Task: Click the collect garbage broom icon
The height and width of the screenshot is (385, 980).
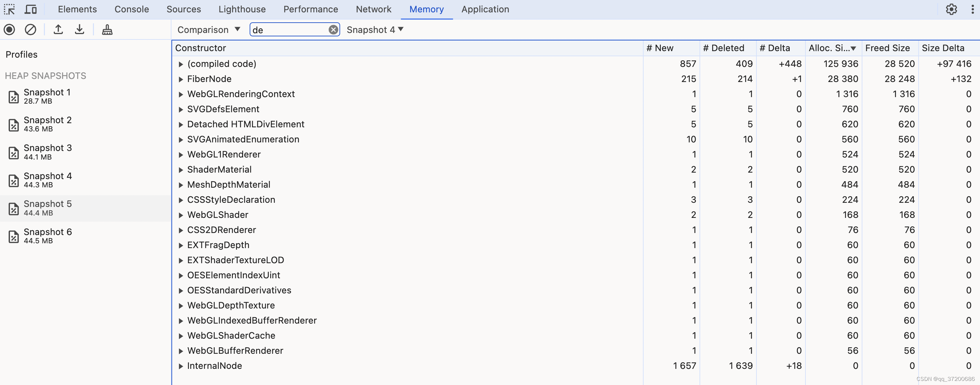Action: click(107, 29)
